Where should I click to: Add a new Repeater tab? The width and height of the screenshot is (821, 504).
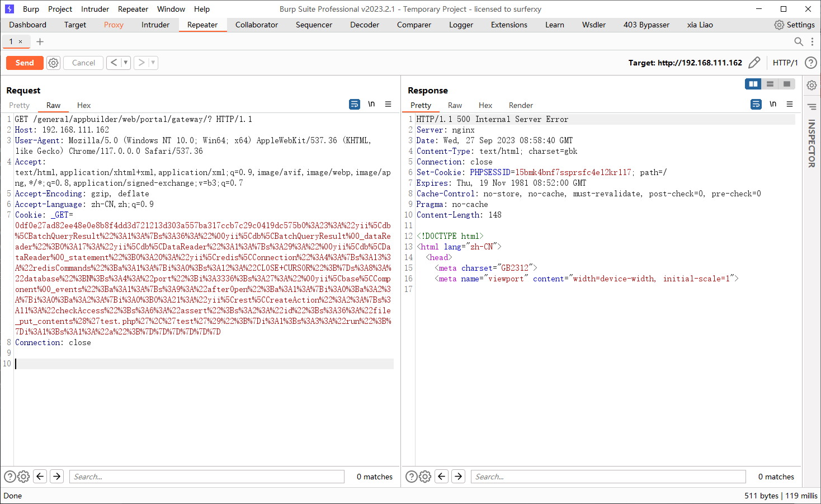coord(40,41)
